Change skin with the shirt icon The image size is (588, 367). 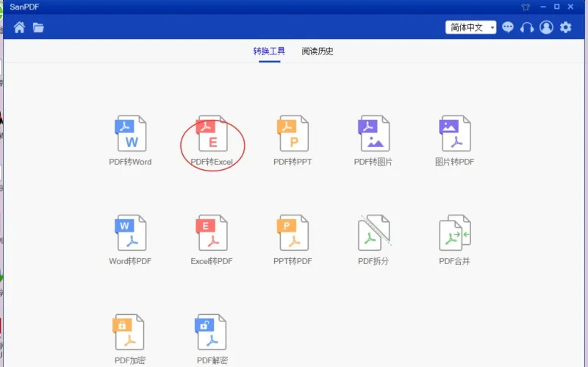point(526,7)
